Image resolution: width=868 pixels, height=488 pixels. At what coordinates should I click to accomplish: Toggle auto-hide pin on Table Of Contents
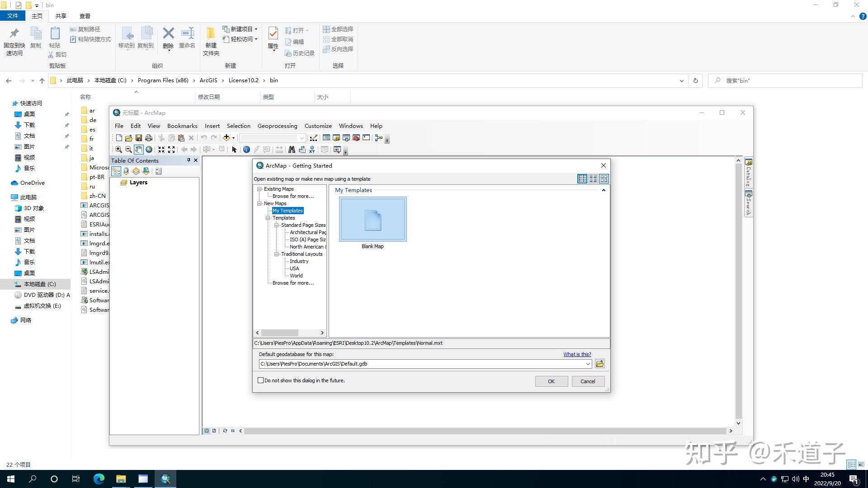pyautogui.click(x=189, y=160)
